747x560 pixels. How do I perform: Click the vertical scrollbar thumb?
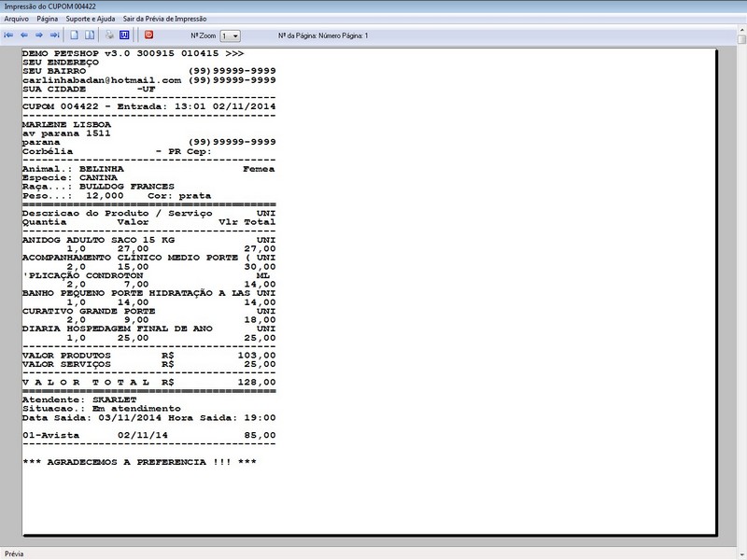[741, 39]
